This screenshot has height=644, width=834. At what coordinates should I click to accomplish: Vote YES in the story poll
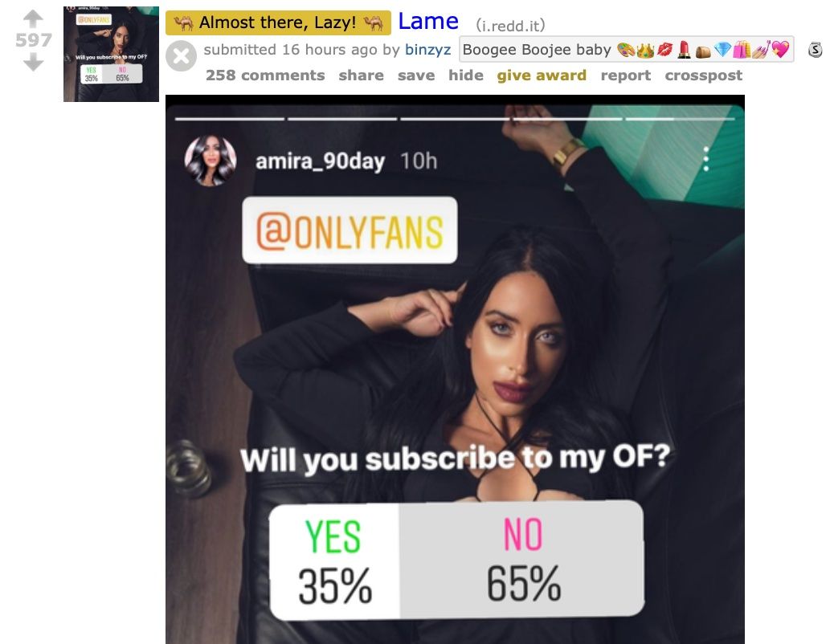tap(334, 561)
